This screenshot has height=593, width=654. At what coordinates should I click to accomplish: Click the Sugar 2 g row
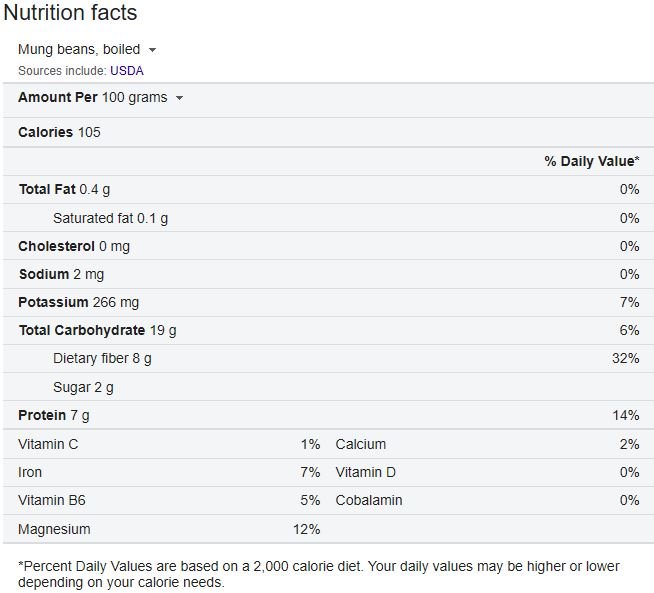(83, 387)
